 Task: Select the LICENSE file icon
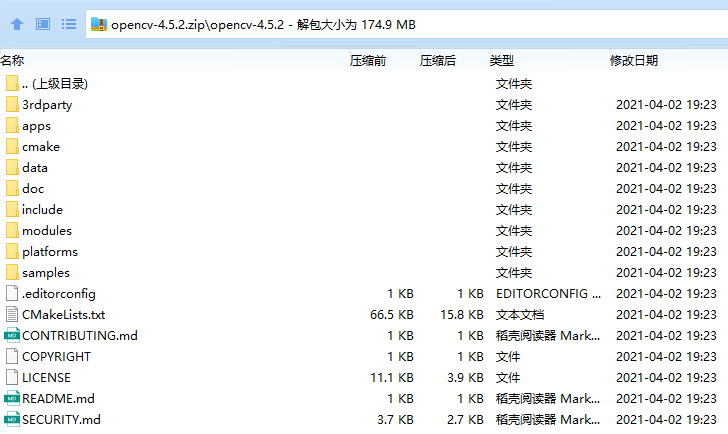(x=12, y=377)
